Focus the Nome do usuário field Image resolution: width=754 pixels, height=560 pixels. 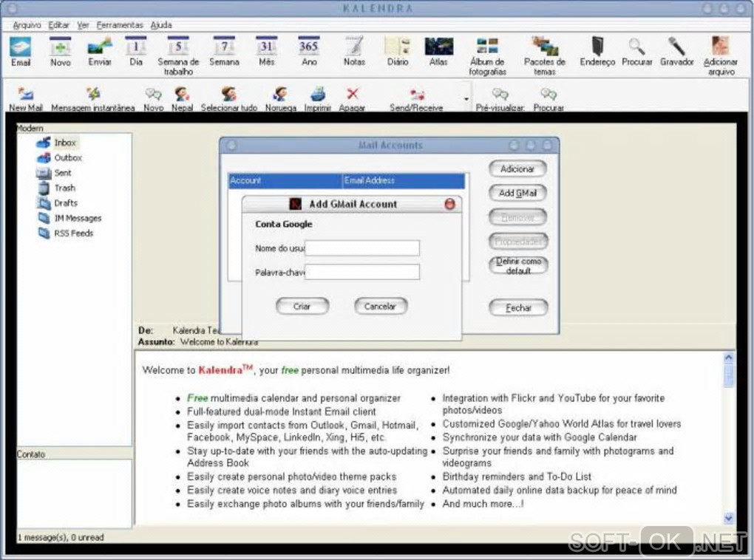362,248
